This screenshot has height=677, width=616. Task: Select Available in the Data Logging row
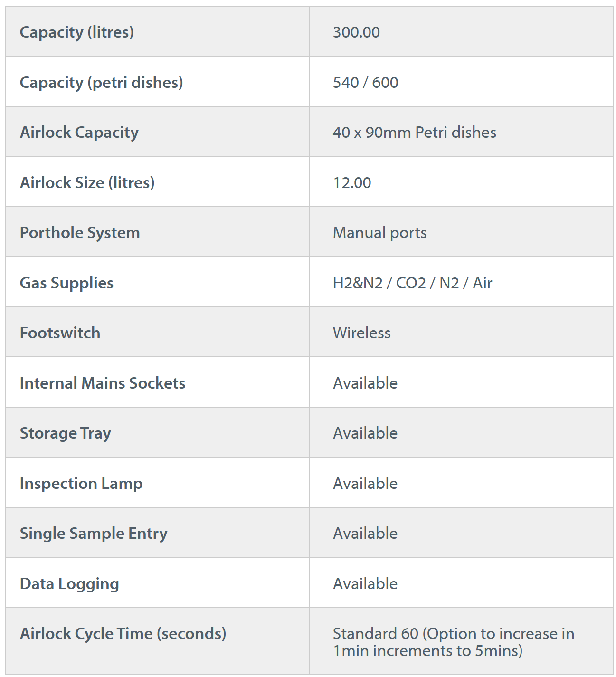click(x=365, y=584)
